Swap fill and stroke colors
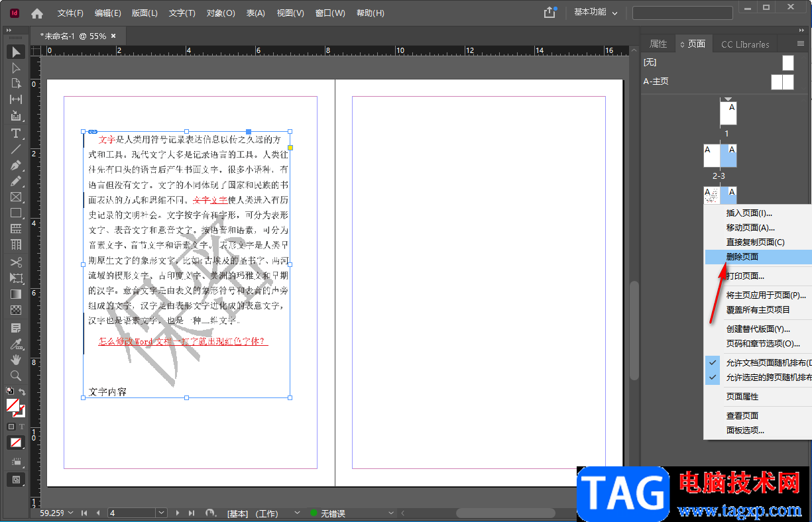Screen dimensions: 812x522 pos(22,392)
